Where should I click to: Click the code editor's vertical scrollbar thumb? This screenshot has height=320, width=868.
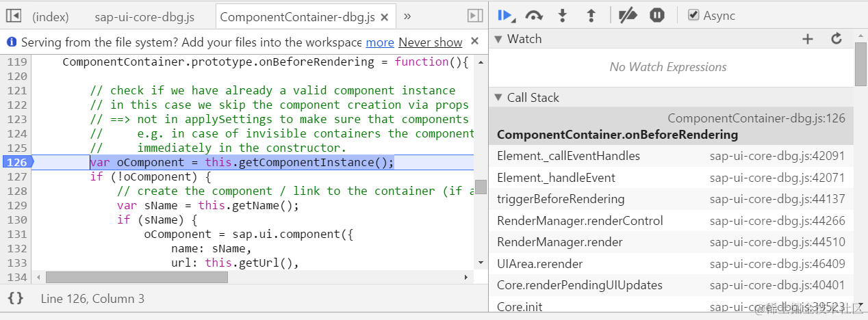[x=481, y=187]
